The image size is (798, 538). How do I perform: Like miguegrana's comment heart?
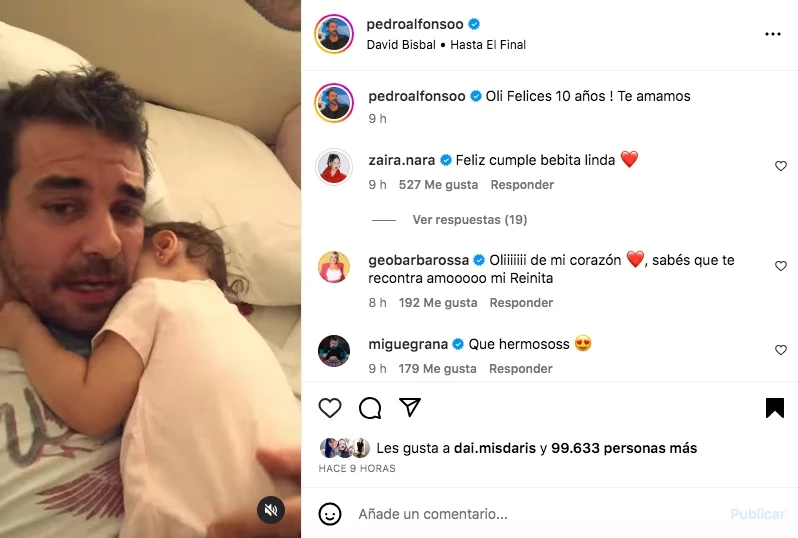[781, 350]
